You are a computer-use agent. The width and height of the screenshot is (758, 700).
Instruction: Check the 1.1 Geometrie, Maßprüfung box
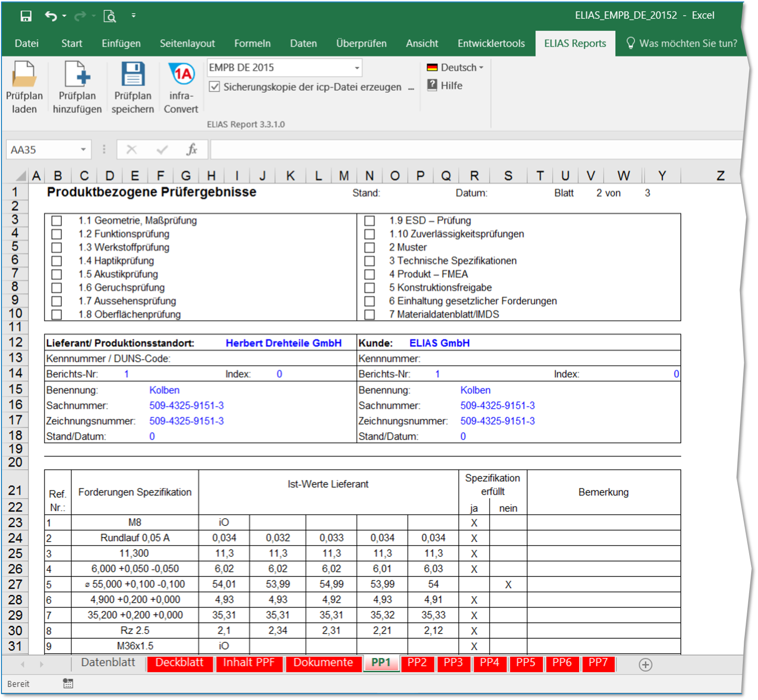coord(57,221)
